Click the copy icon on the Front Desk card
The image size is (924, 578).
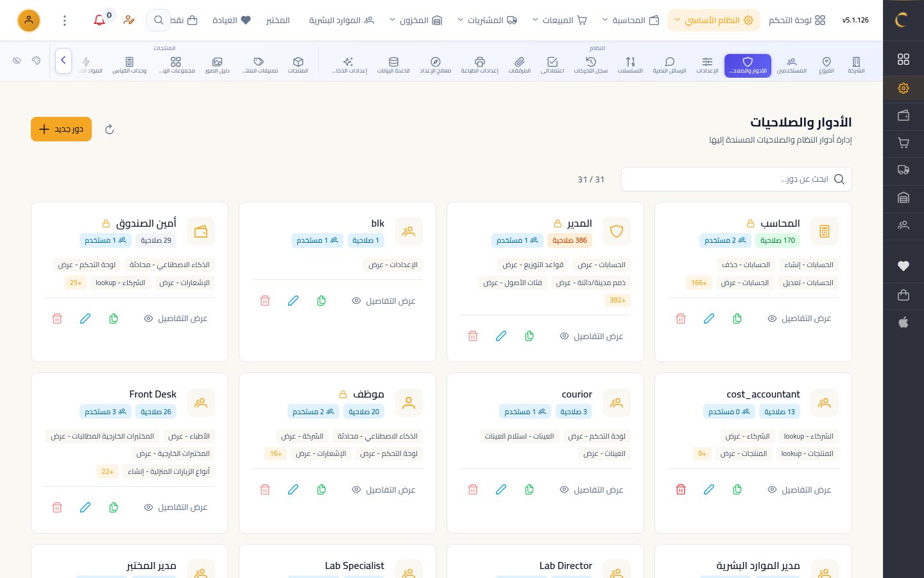click(114, 507)
